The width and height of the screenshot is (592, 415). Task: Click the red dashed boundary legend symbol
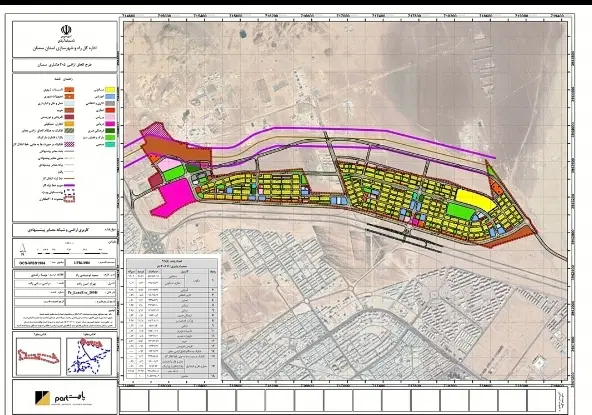point(69,199)
